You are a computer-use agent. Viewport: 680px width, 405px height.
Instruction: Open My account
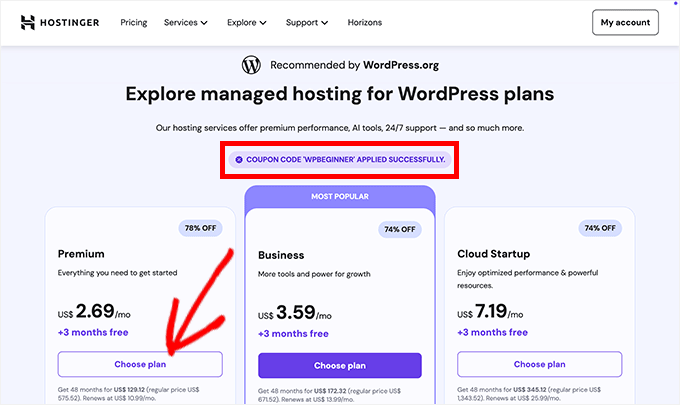click(625, 22)
